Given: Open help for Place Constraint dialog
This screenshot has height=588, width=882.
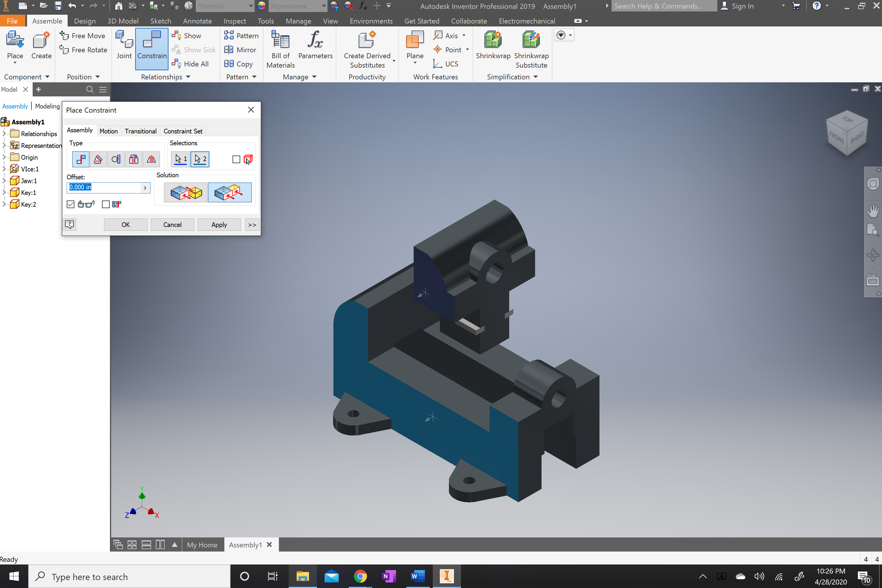Looking at the screenshot, I should [69, 224].
